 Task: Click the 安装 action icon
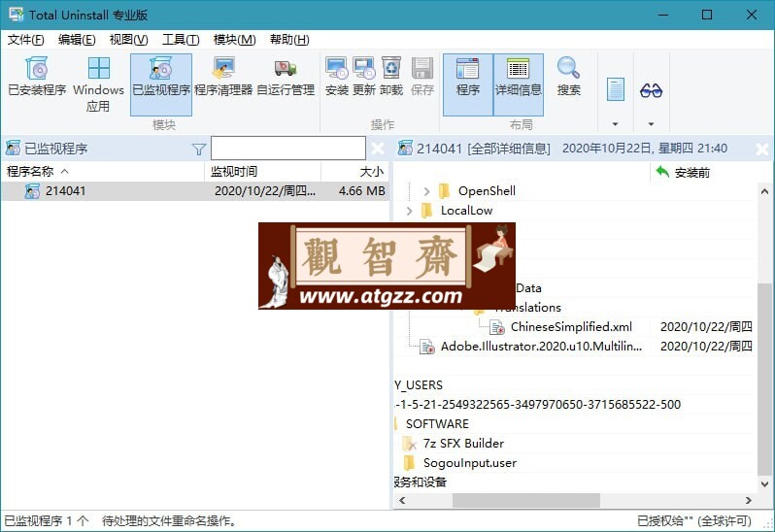point(337,77)
